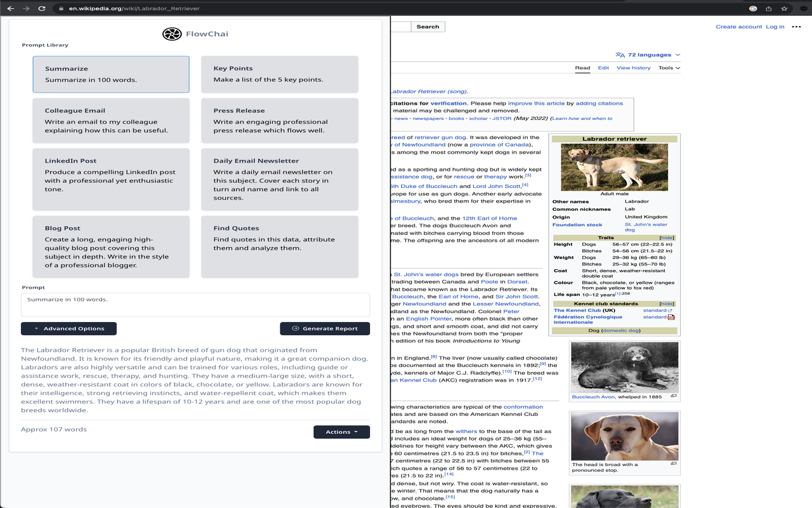Hide the Traits section of the infobox
Viewport: 812px width, 508px height.
click(666, 237)
